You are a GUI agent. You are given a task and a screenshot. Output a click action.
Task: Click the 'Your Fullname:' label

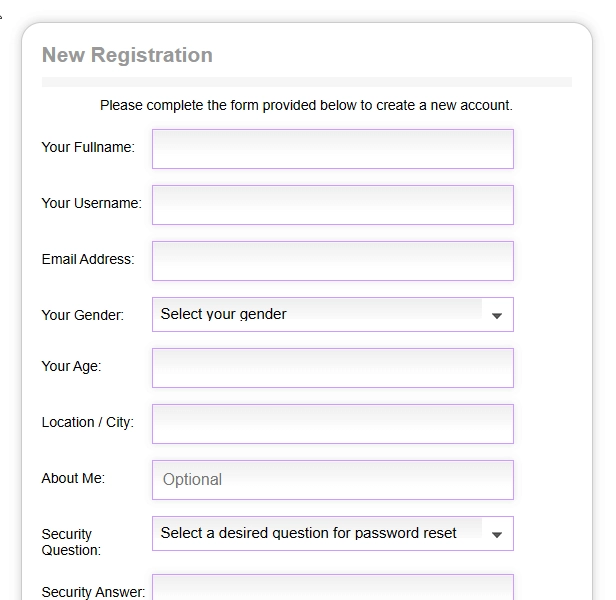tap(88, 147)
